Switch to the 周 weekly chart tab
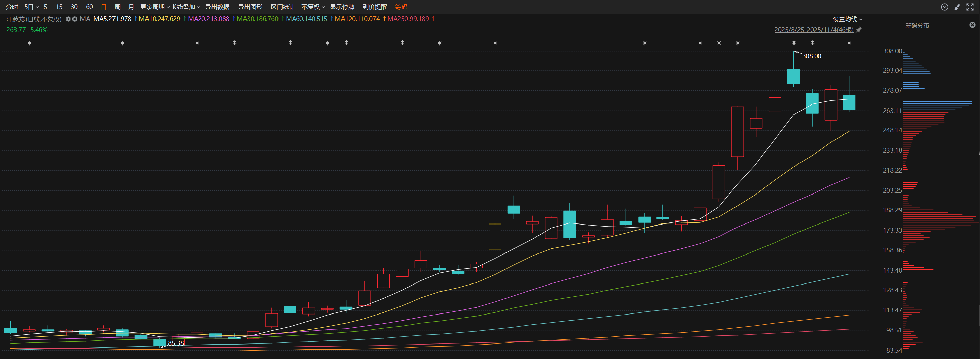This screenshot has height=359, width=980. (117, 7)
